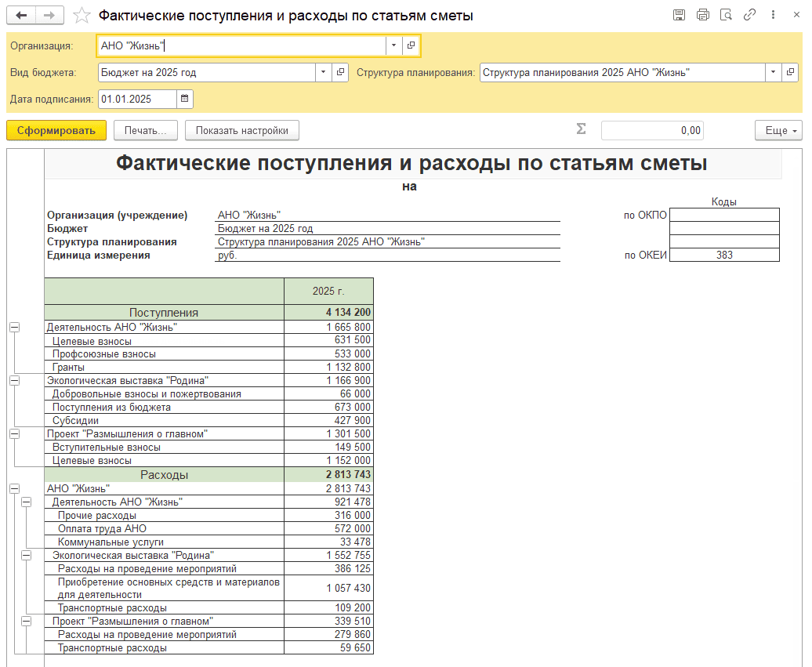Collapse the Экологическая выставка "Родина" income group

tap(14, 381)
